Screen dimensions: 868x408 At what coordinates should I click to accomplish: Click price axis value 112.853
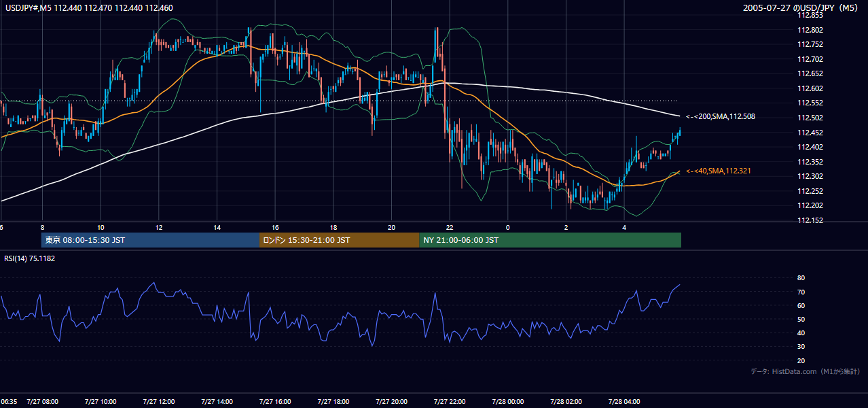[x=811, y=15]
